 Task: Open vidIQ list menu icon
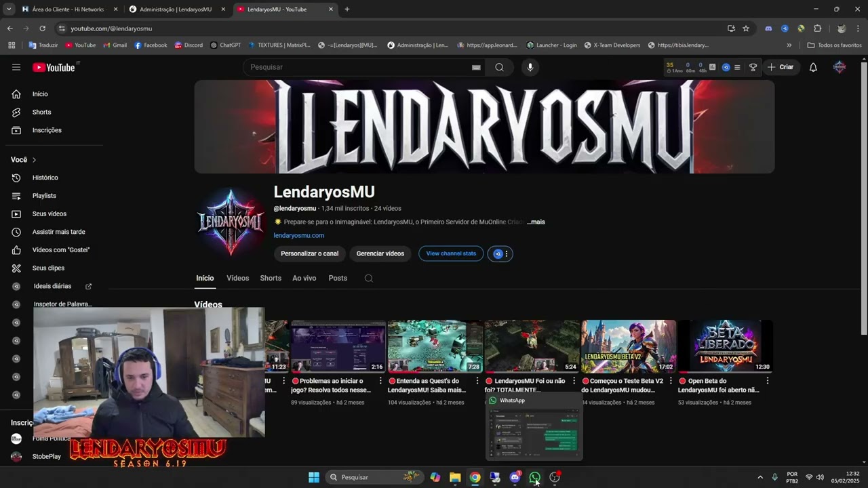737,67
